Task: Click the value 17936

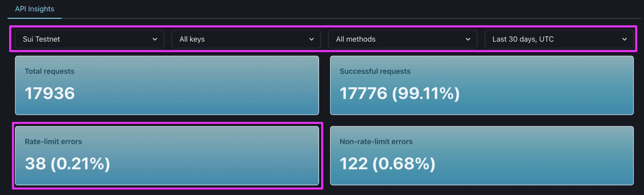Action: (x=50, y=93)
